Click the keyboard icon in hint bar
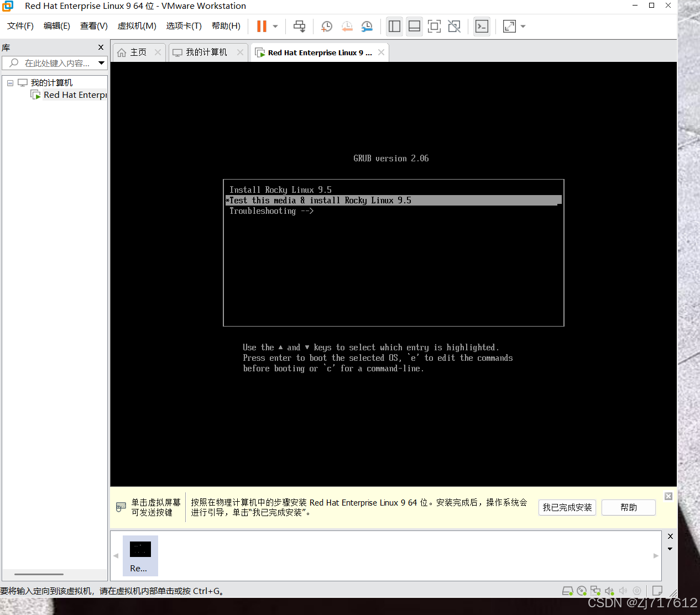The height and width of the screenshot is (615, 700). click(x=121, y=507)
